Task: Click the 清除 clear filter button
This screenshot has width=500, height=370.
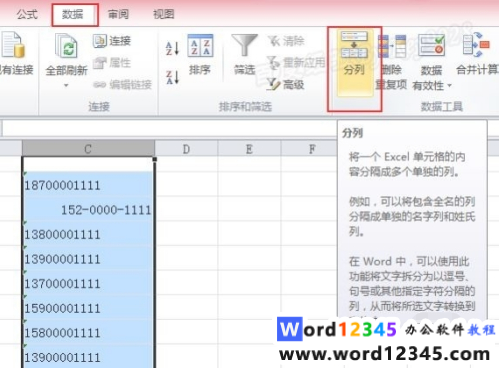Action: point(286,41)
